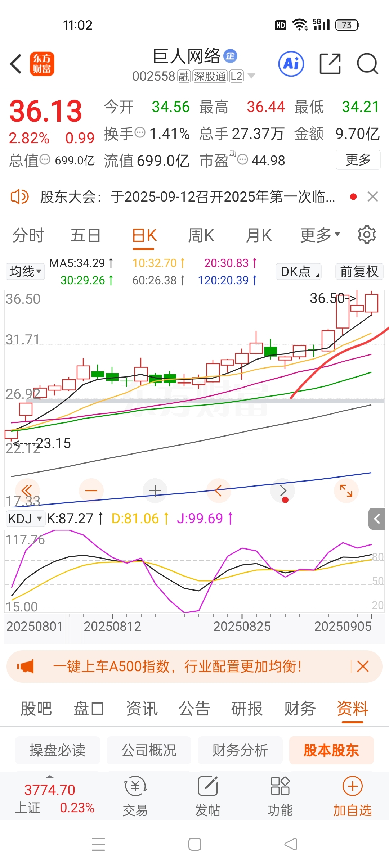The width and height of the screenshot is (389, 868).
Task: Open stock search magnifier
Action: coord(367,64)
